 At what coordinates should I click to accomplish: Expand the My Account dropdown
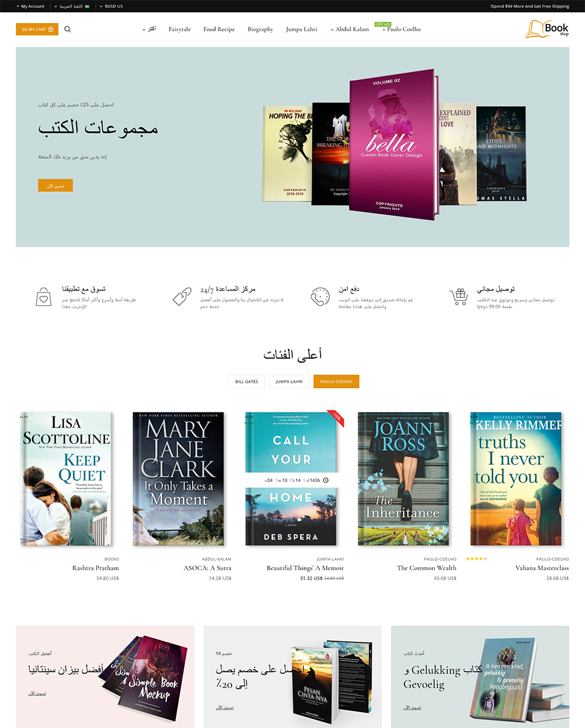coord(30,6)
